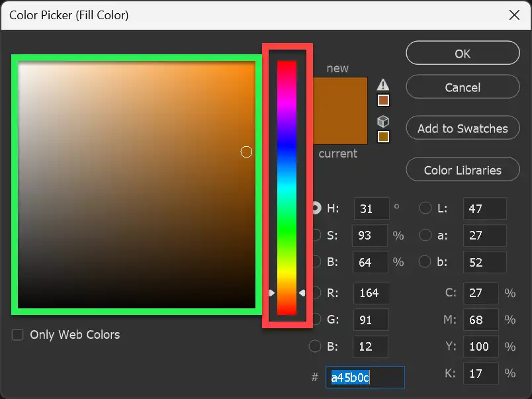532x399 pixels.
Task: Cancel the color selection
Action: 462,87
